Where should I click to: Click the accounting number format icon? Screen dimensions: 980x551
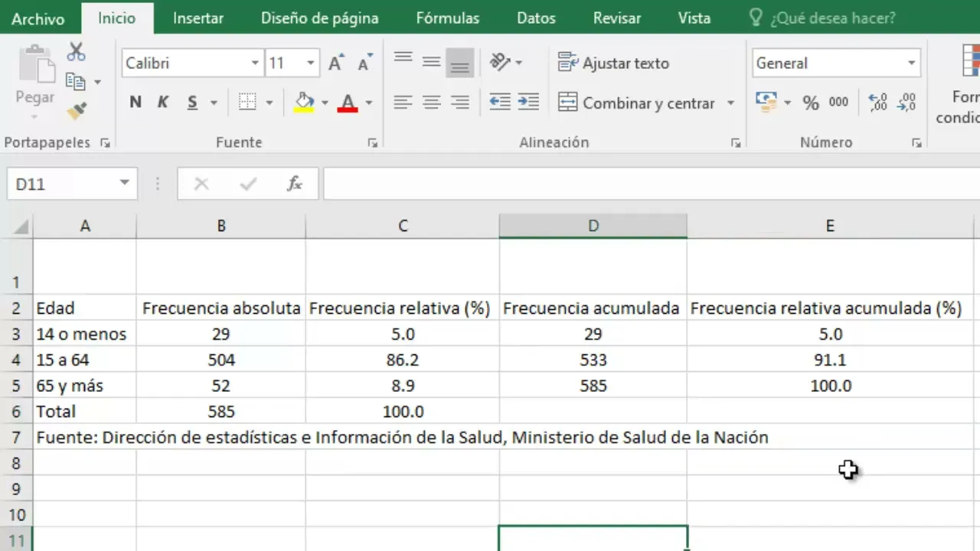coord(766,103)
